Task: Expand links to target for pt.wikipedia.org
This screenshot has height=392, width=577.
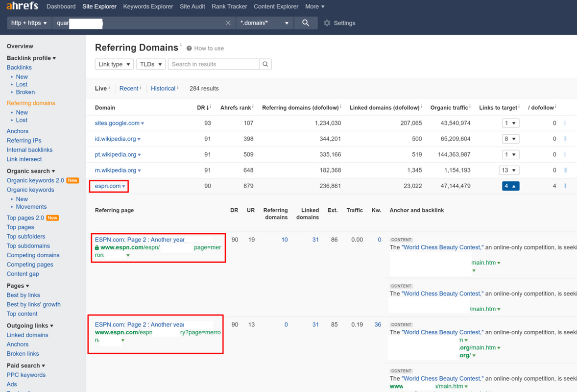Action: click(x=510, y=154)
